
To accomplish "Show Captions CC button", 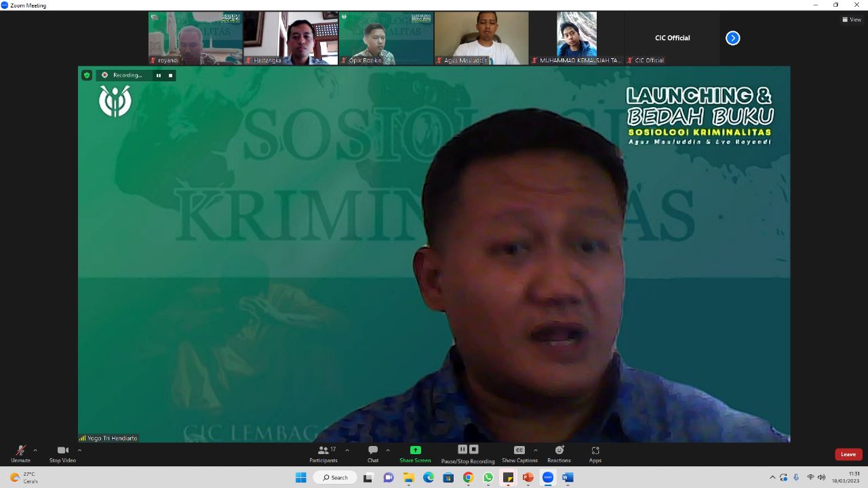I will coord(519,454).
